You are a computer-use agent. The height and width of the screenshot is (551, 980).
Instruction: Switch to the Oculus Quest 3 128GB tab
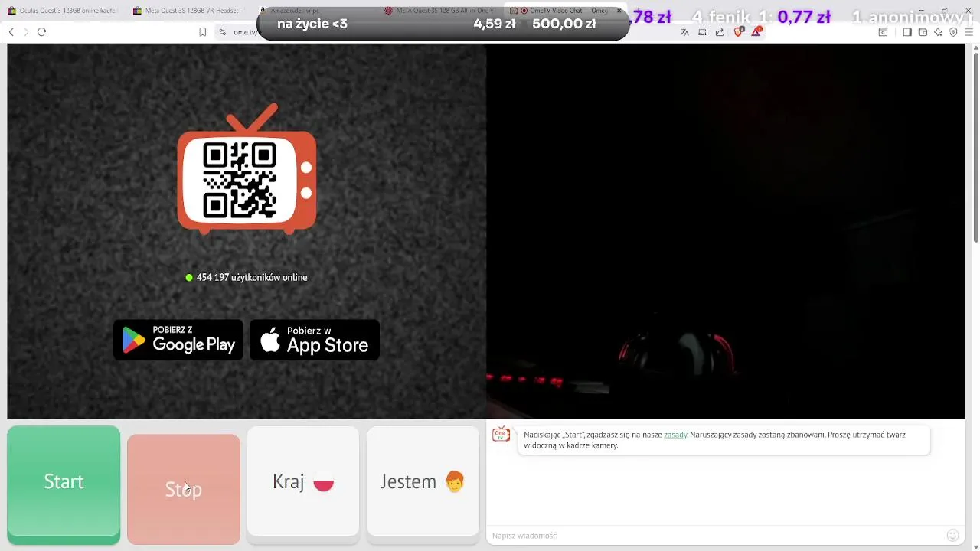pyautogui.click(x=63, y=11)
